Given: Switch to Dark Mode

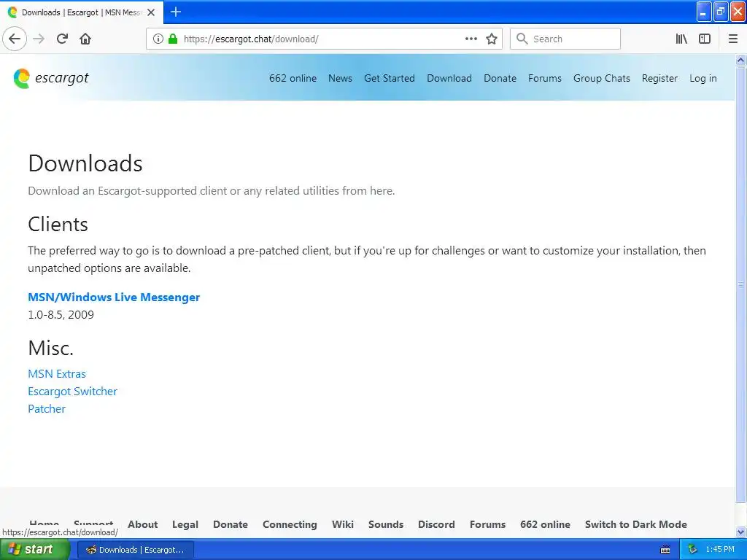Looking at the screenshot, I should click(636, 524).
